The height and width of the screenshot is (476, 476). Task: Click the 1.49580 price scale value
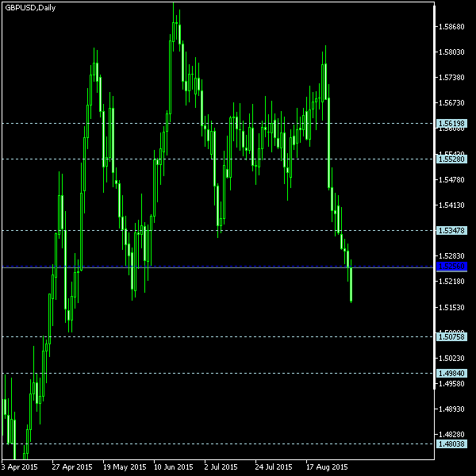coord(451,384)
